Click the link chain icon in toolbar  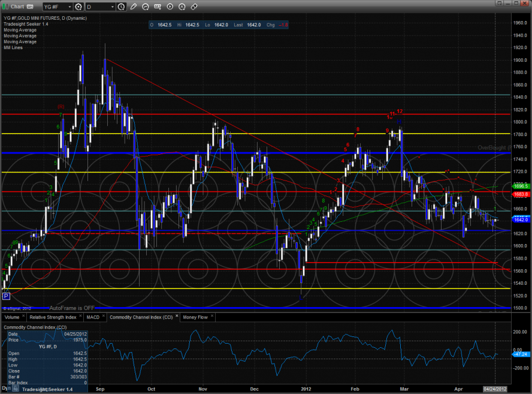[194, 7]
